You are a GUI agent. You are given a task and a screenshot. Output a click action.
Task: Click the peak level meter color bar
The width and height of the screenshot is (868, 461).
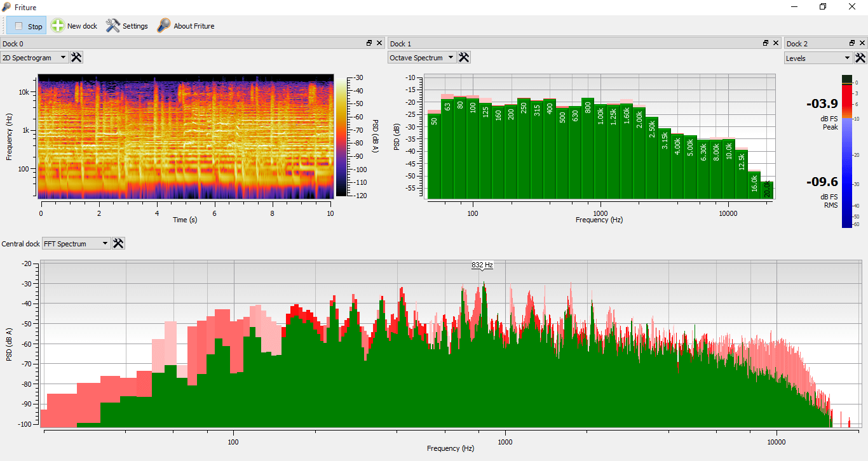[x=846, y=151]
